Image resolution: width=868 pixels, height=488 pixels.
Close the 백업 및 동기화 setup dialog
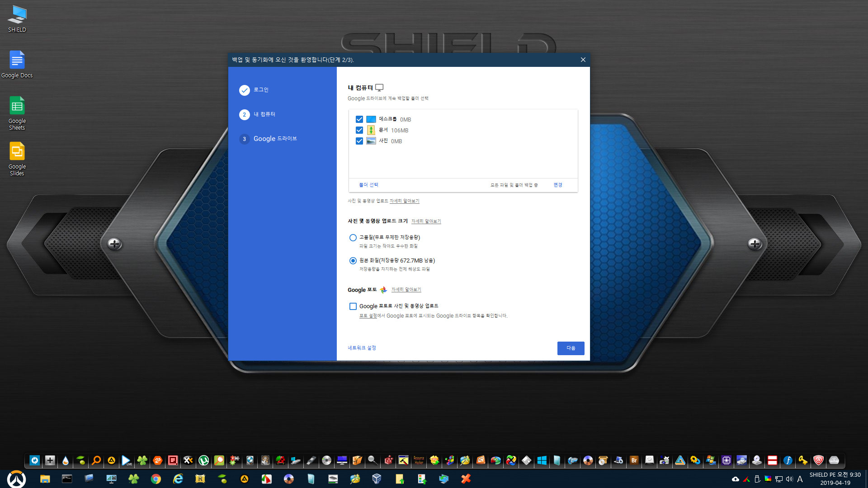point(583,60)
